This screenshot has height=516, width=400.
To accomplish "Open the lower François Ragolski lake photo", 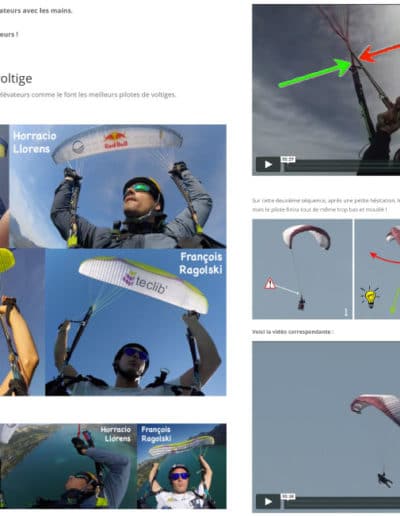I will (x=182, y=466).
